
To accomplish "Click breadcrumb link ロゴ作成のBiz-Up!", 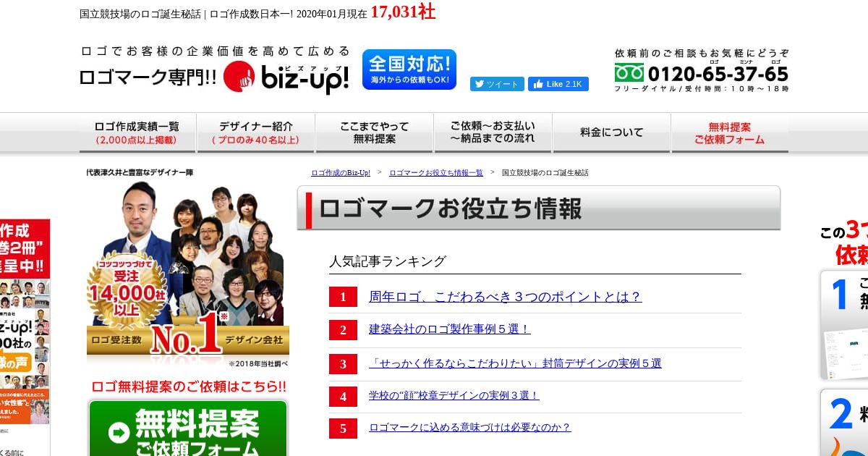I will click(x=341, y=173).
